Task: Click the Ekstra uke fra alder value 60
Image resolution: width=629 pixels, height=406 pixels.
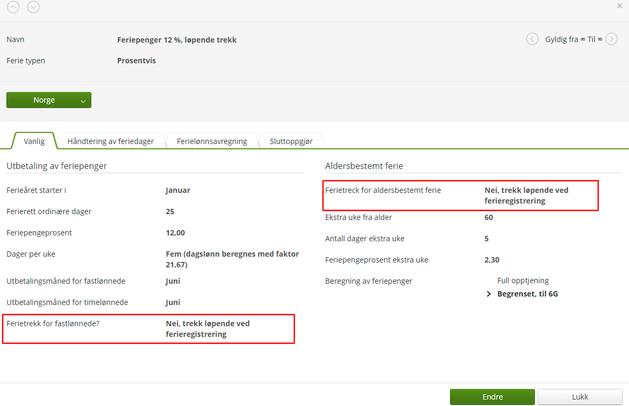Action: pyautogui.click(x=489, y=217)
